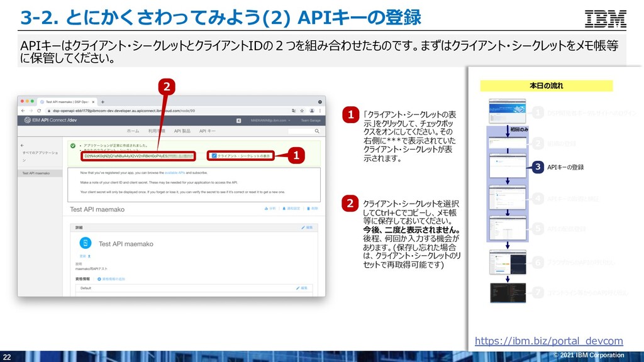Click the '本日の流れ' yellow header

click(547, 85)
